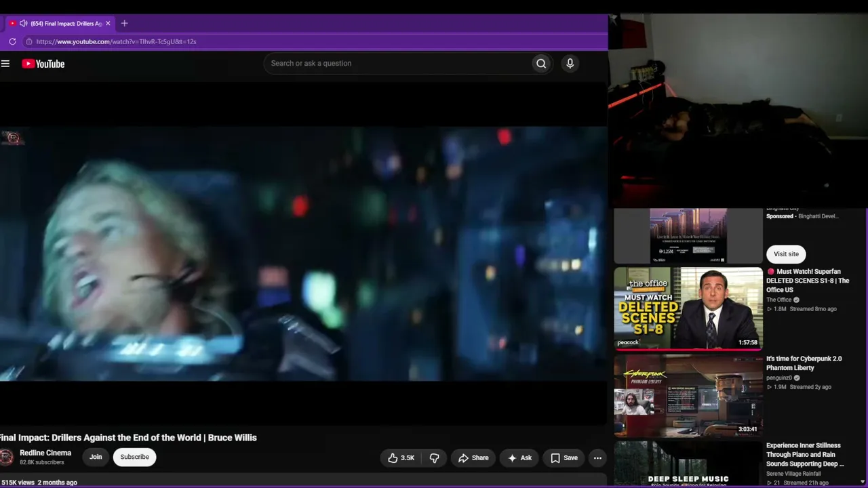
Task: Focus the Search or ask a question field
Action: (397, 64)
